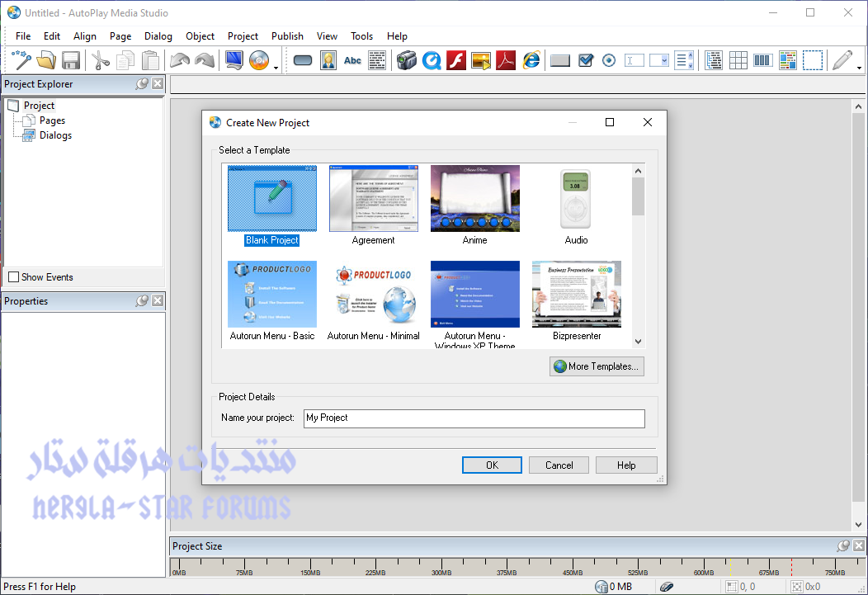Open the File menu
868x595 pixels.
coord(23,36)
